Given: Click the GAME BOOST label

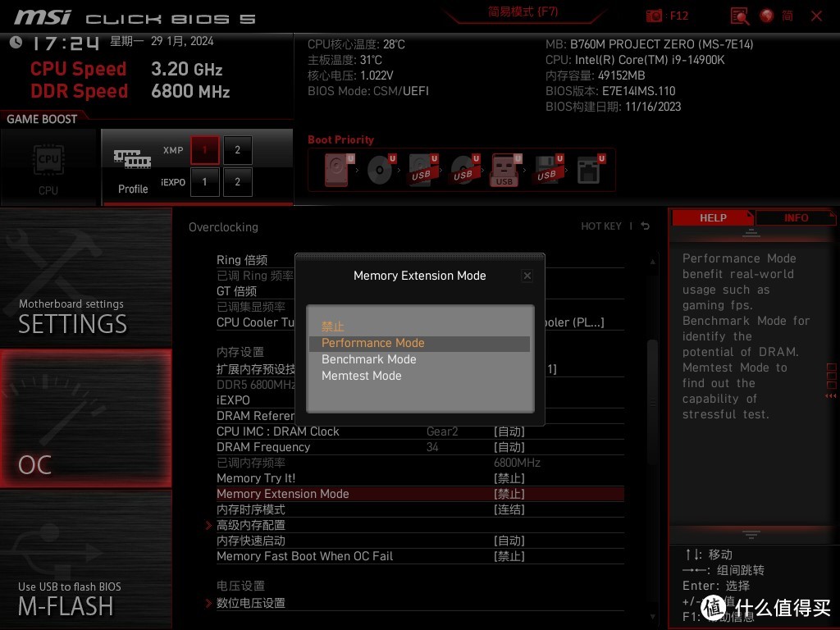Looking at the screenshot, I should click(x=42, y=119).
